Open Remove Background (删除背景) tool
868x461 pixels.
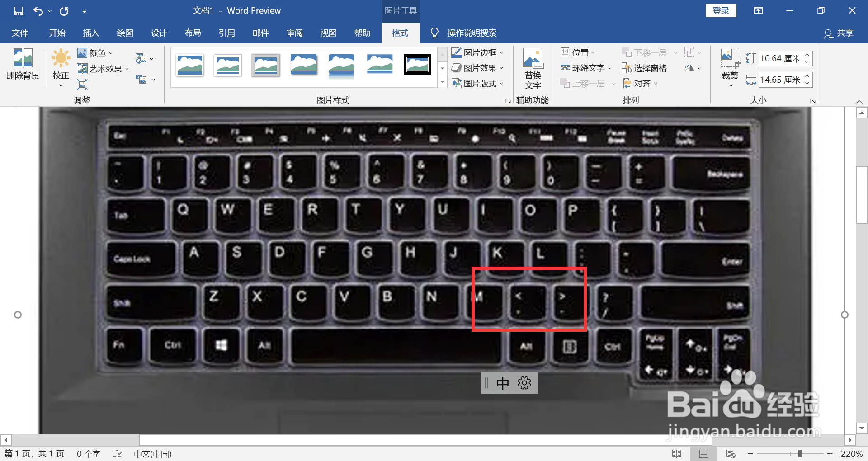[x=23, y=65]
